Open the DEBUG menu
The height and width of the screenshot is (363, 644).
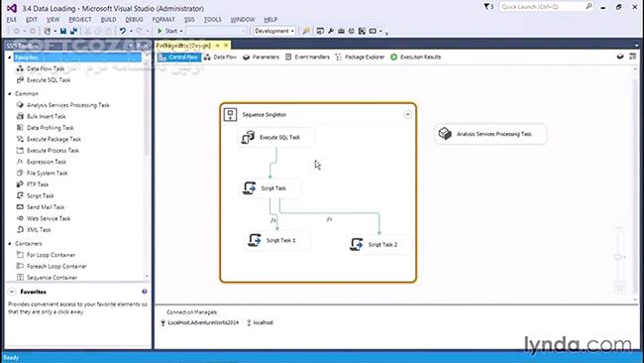(134, 19)
